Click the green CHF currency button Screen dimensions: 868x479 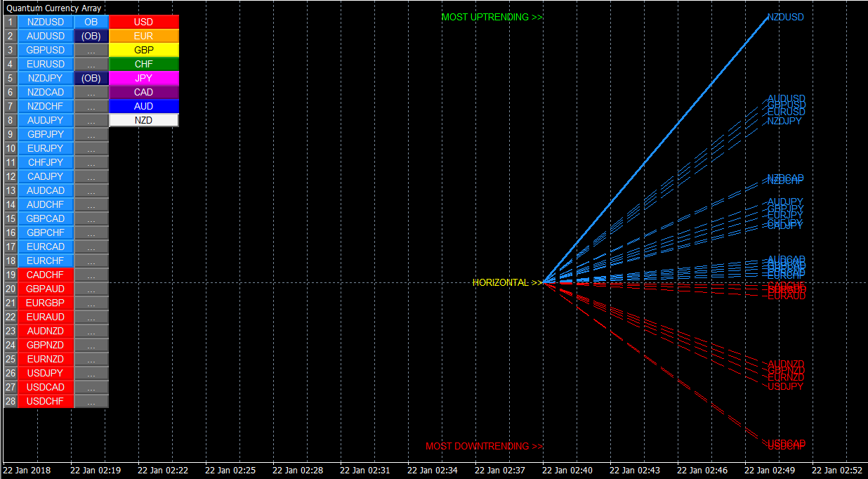[x=144, y=64]
